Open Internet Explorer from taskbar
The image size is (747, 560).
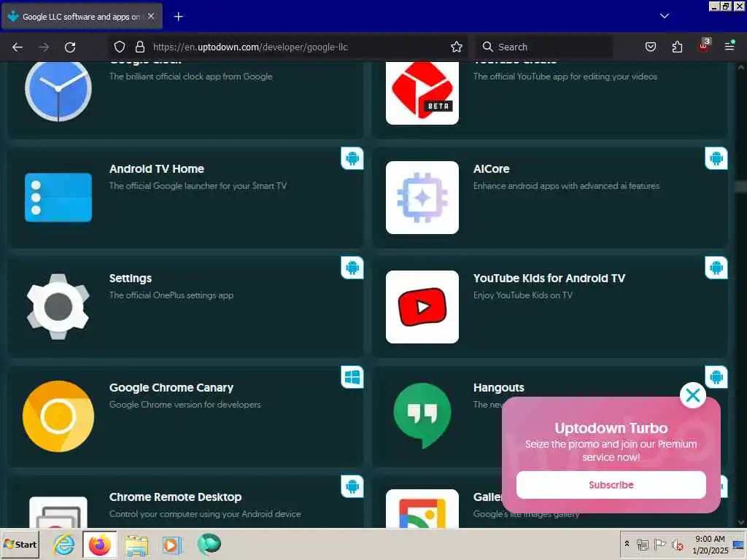click(x=64, y=544)
